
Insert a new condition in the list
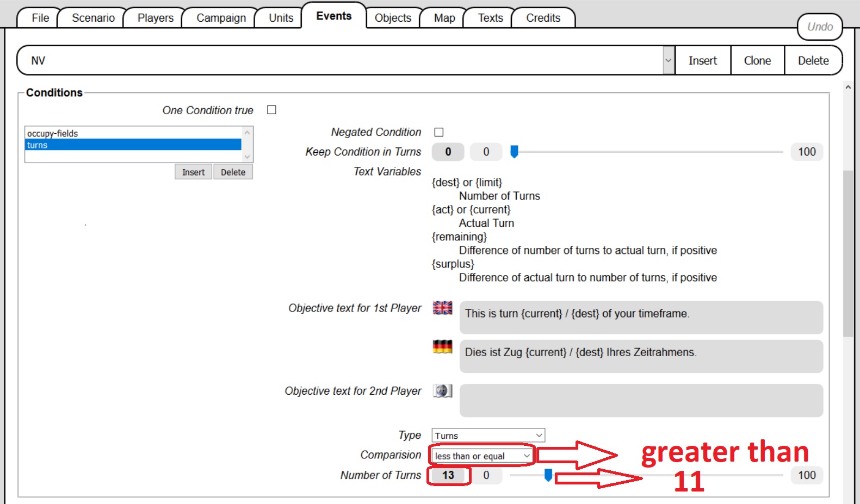point(193,172)
